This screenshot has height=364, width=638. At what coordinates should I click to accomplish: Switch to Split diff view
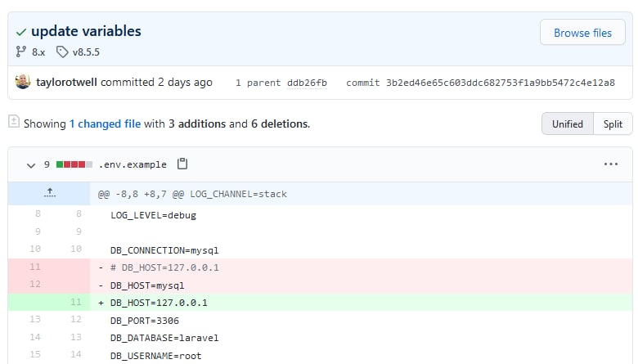(613, 124)
